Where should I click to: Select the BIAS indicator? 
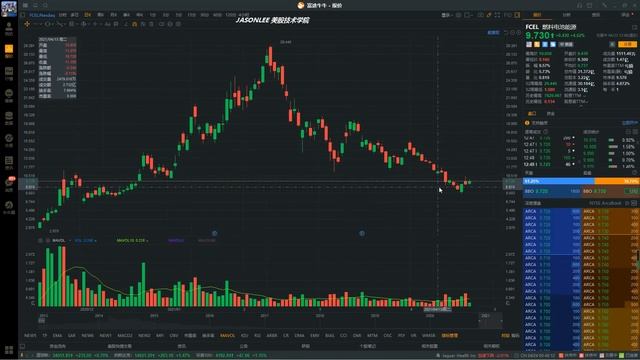coord(330,336)
